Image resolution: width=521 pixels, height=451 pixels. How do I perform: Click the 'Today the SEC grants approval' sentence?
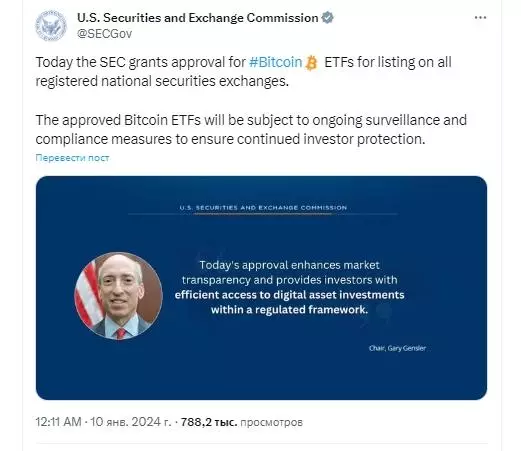click(243, 72)
